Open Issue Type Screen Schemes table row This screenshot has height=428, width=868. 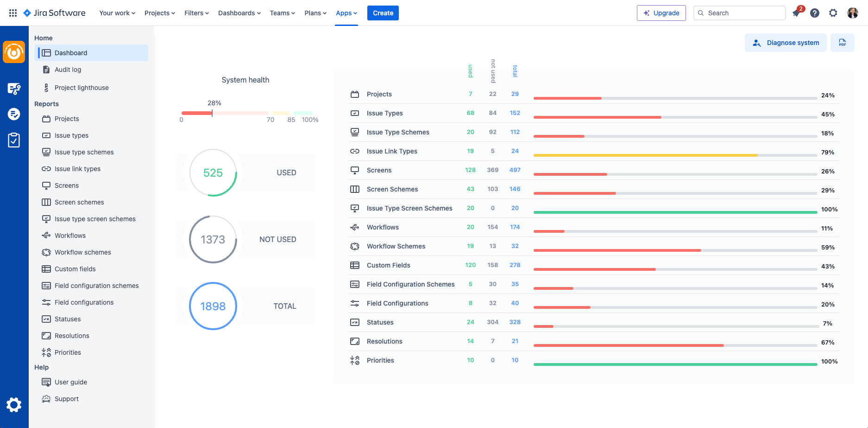click(x=594, y=208)
